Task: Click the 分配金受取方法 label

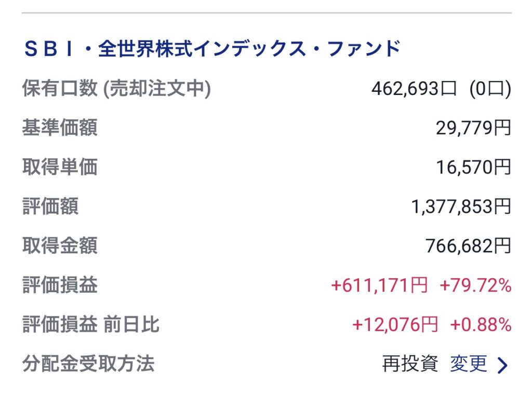Action: tap(88, 364)
